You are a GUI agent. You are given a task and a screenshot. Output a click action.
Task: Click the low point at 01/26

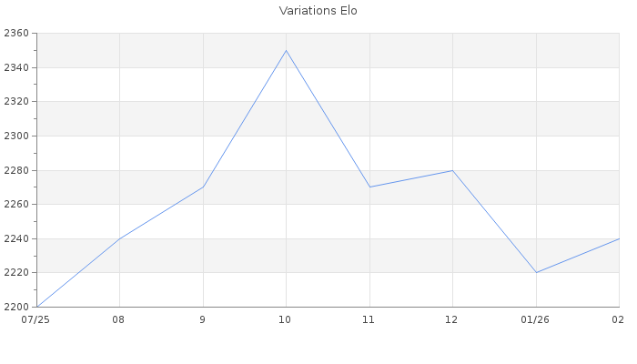(536, 272)
